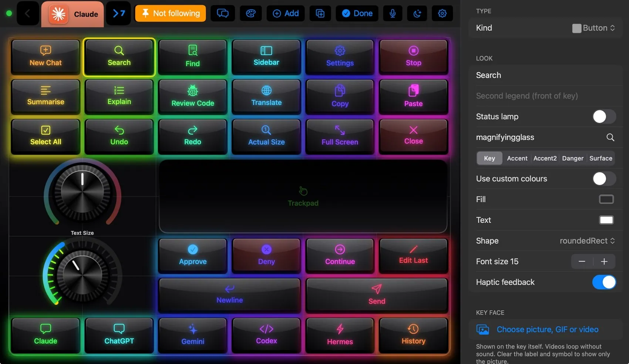This screenshot has height=364, width=629.
Task: Click the magnifying glass symbol picker icon
Action: pyautogui.click(x=610, y=137)
